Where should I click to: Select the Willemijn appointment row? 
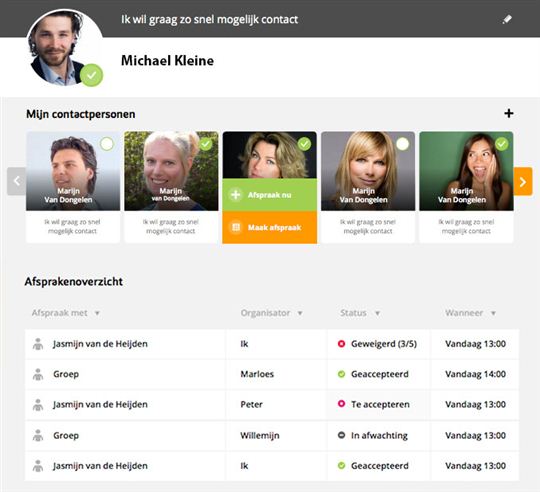coord(272,436)
